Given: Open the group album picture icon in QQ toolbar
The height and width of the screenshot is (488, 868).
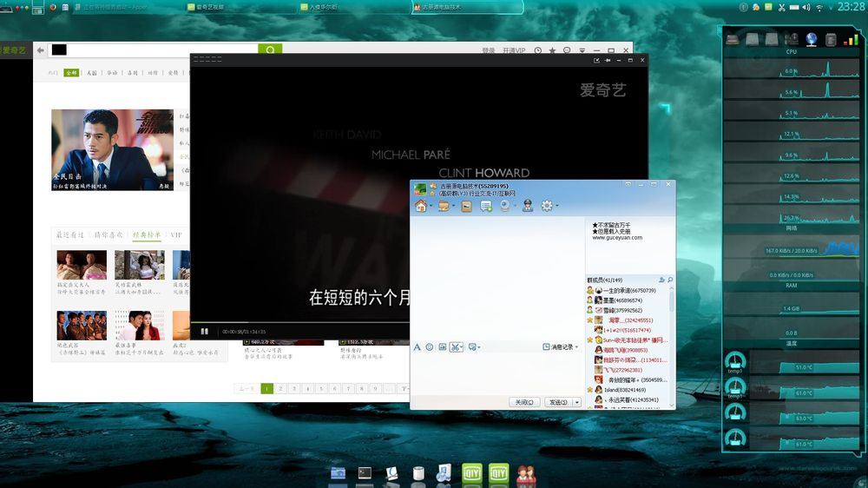Looking at the screenshot, I should pyautogui.click(x=467, y=206).
